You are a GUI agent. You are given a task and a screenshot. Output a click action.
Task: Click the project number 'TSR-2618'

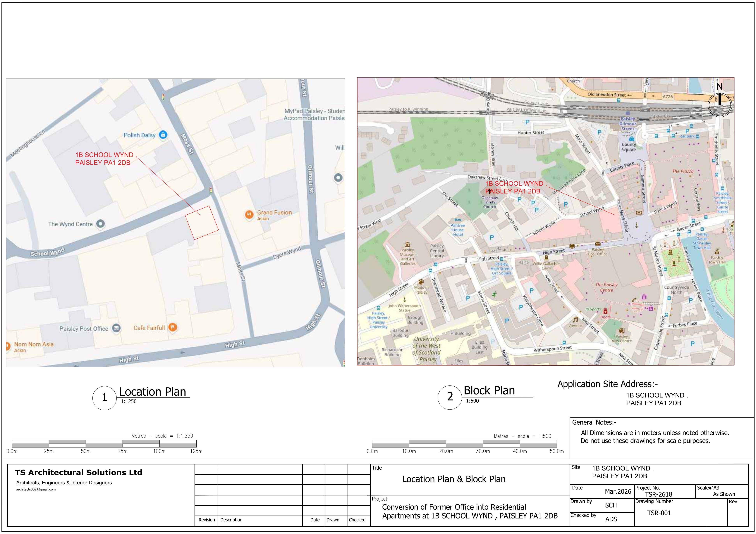point(659,494)
